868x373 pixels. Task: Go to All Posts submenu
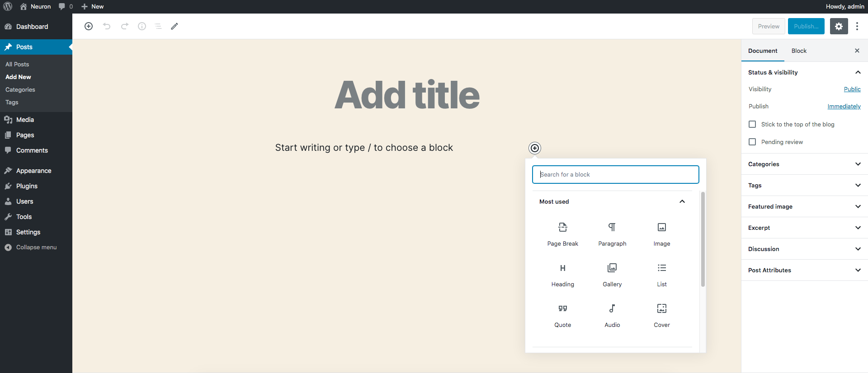17,64
